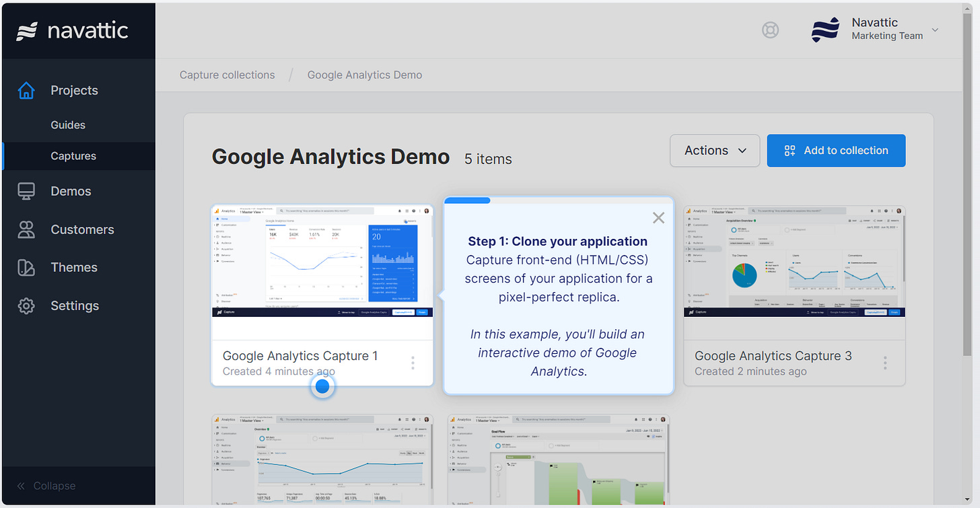Image resolution: width=980 pixels, height=508 pixels.
Task: Click Capture collections breadcrumb link
Action: pos(228,75)
